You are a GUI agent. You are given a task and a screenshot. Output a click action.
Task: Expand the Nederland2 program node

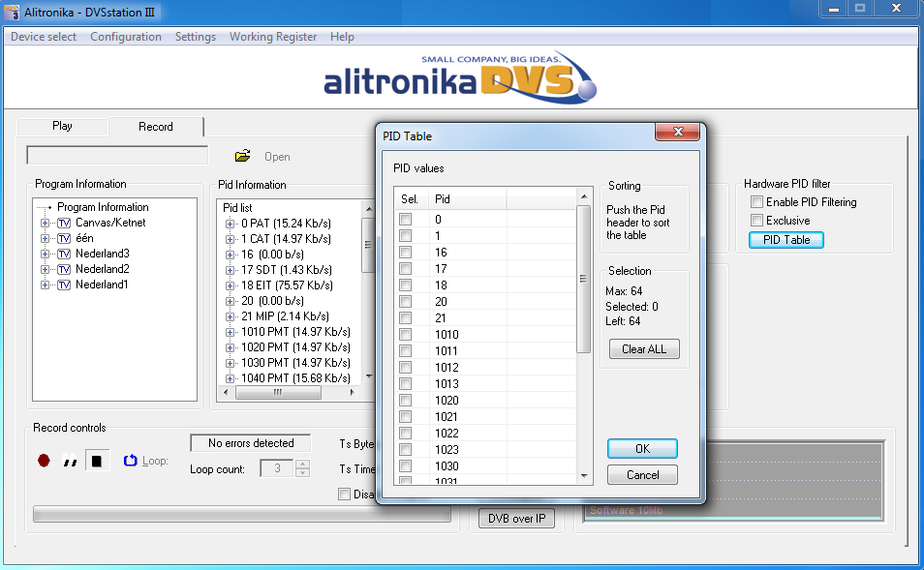pos(45,269)
